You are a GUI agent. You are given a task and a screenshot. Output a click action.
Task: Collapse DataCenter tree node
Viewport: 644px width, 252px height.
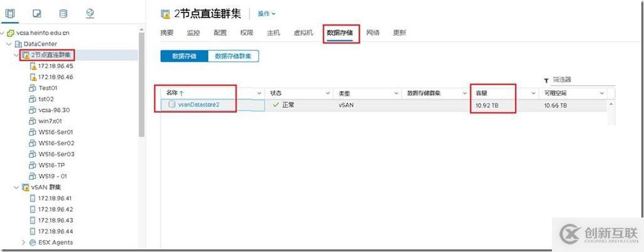click(x=9, y=44)
